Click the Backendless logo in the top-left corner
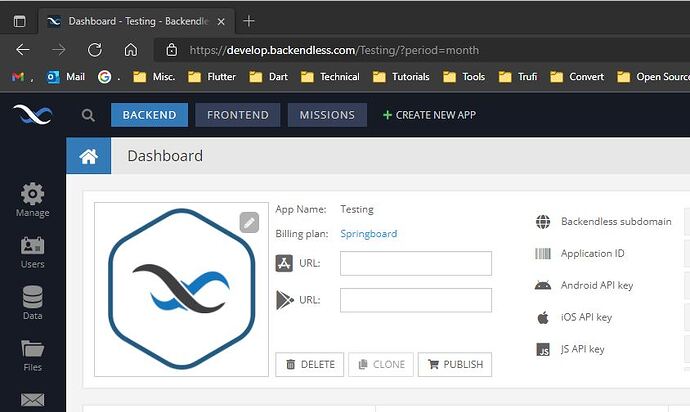 [x=33, y=114]
